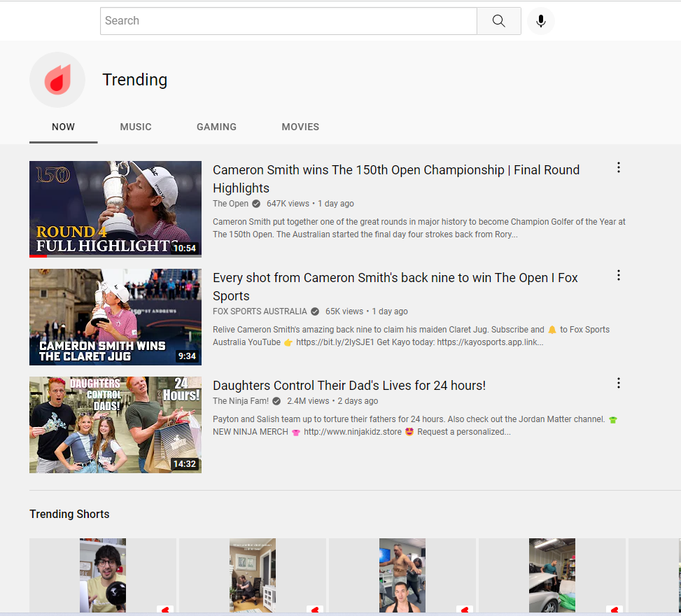Open options menu for Fox Sports video

(618, 275)
